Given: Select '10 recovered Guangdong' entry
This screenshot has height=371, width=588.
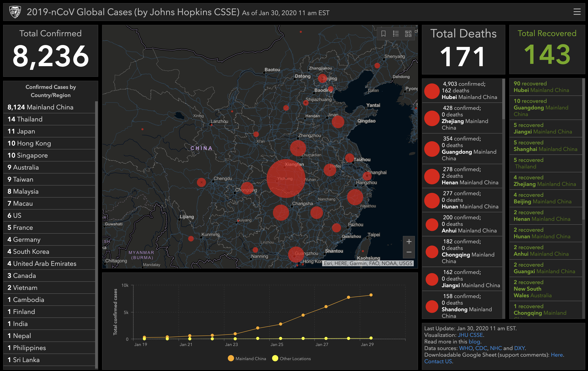Looking at the screenshot, I should point(546,108).
